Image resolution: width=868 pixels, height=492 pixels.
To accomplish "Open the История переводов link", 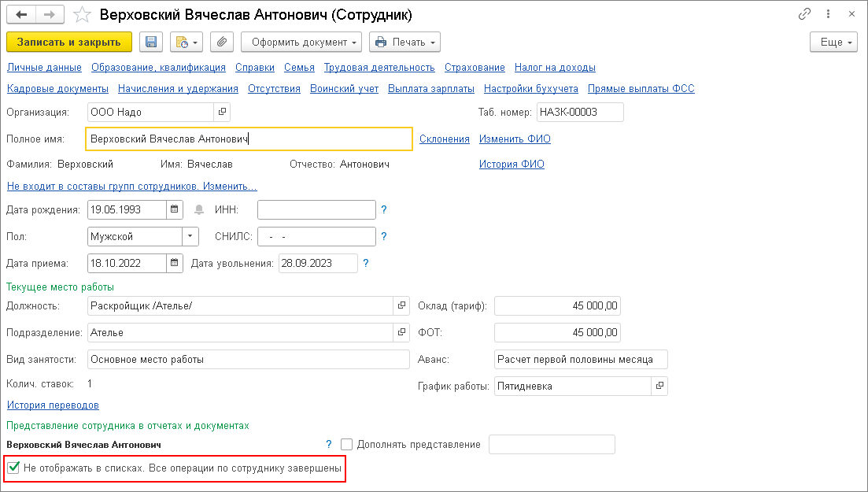I will click(53, 405).
